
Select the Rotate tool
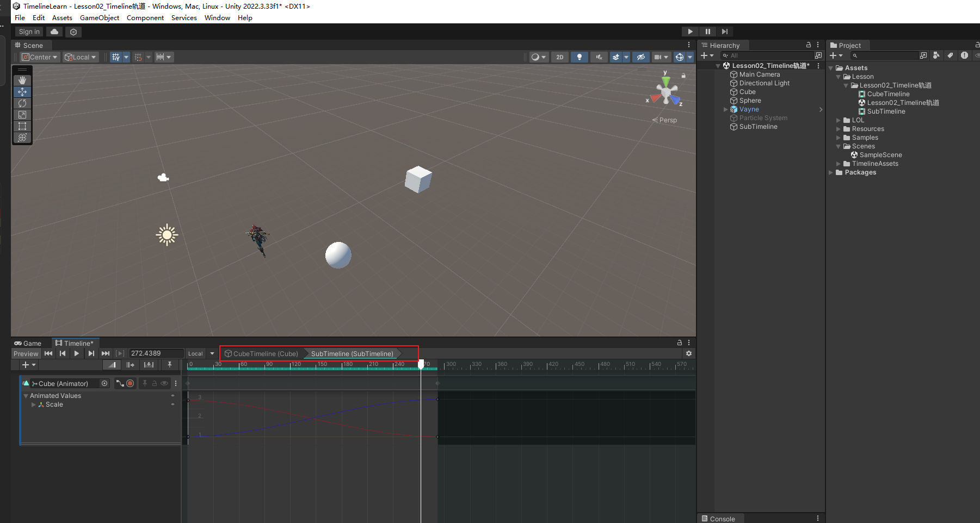point(22,103)
